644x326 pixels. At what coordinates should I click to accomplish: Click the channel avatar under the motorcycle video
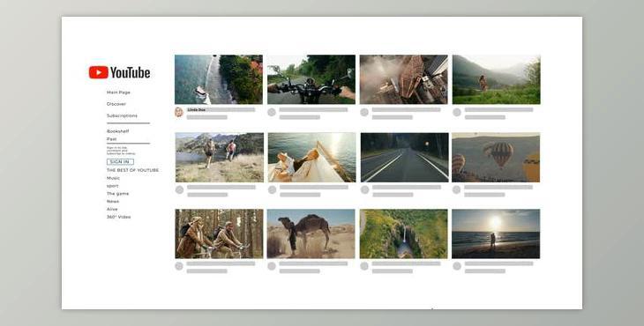click(x=272, y=113)
